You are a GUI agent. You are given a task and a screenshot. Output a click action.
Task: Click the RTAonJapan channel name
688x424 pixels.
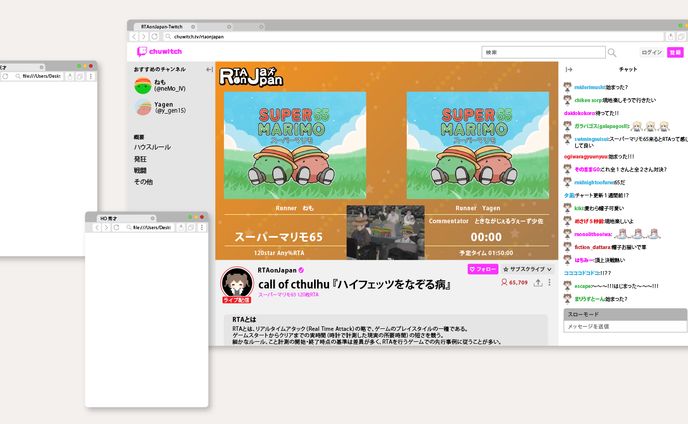(x=277, y=270)
